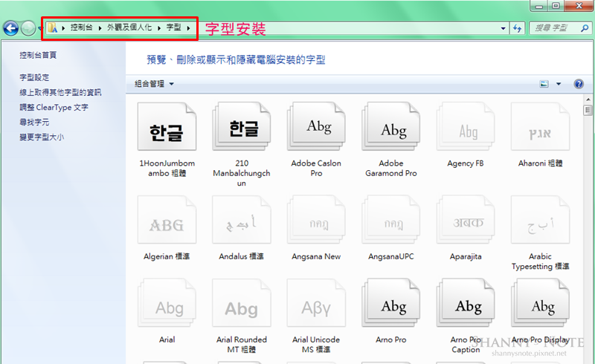Click the Aparajita name label
Screen dimensions: 595x364
click(466, 257)
